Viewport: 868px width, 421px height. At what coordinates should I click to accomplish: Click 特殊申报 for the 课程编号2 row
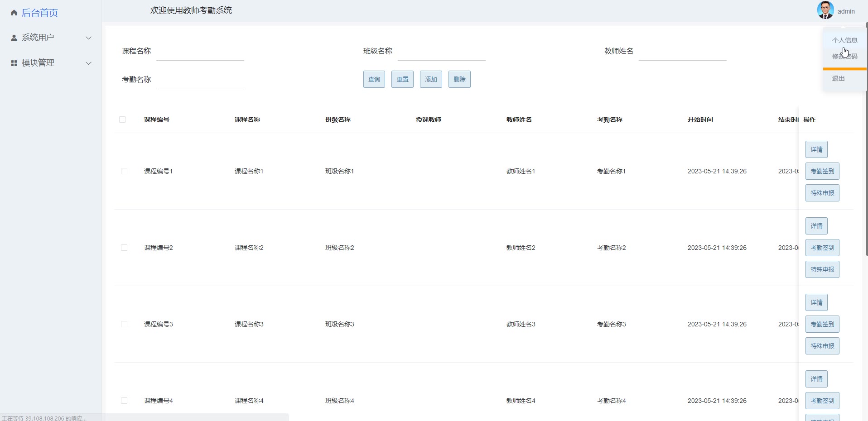[823, 269]
